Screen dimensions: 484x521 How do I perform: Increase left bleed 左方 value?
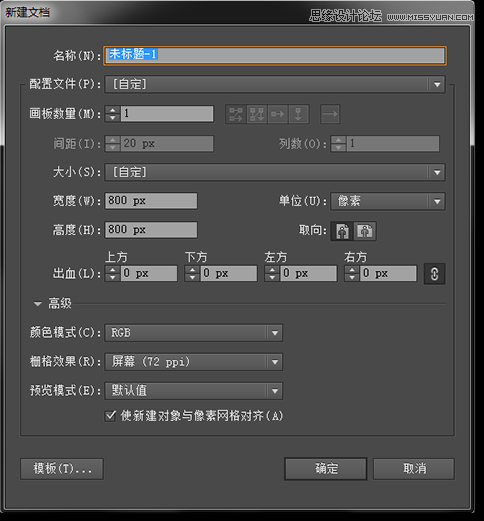(272, 270)
